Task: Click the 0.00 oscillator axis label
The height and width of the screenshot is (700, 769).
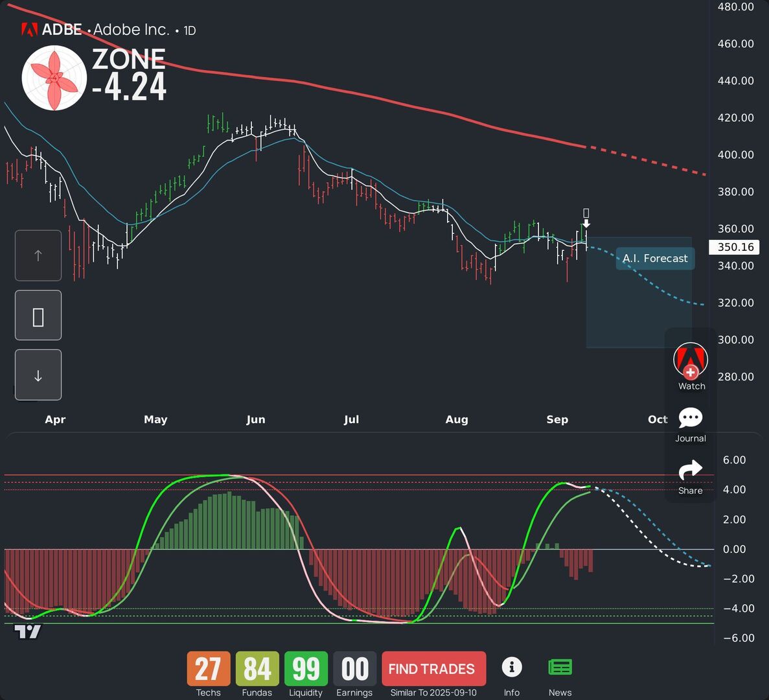Action: click(734, 550)
